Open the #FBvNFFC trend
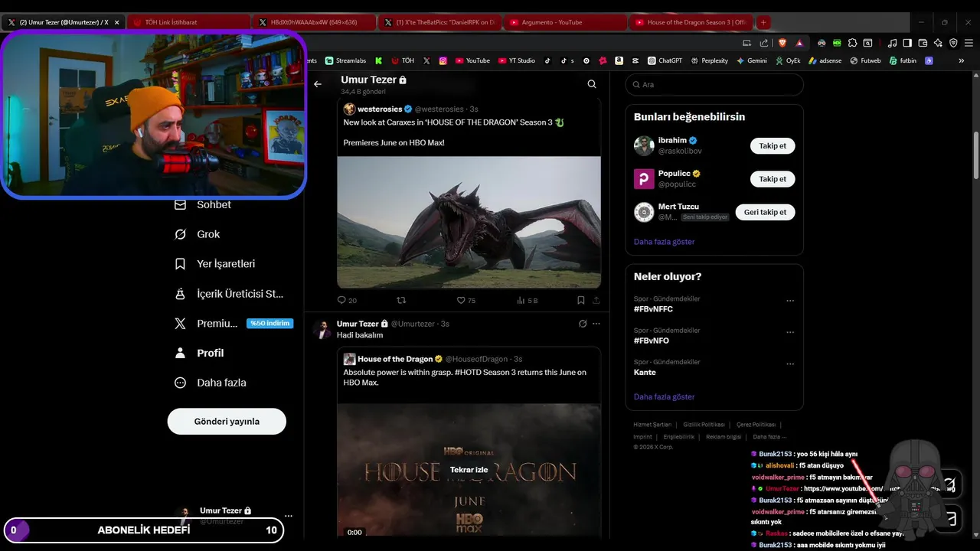 coord(653,309)
